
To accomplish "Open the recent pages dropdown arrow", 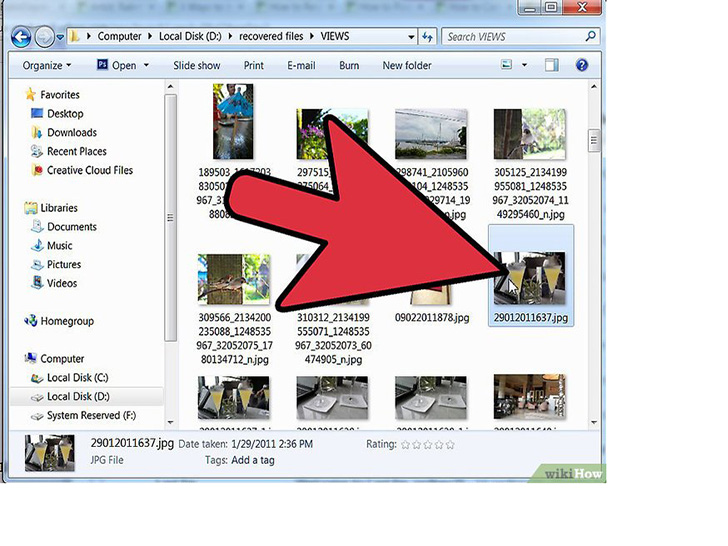I will (x=60, y=37).
